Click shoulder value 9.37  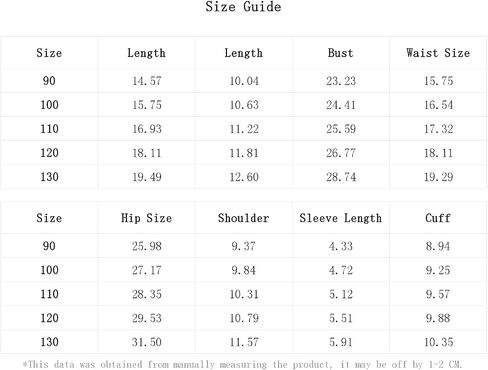click(x=244, y=246)
